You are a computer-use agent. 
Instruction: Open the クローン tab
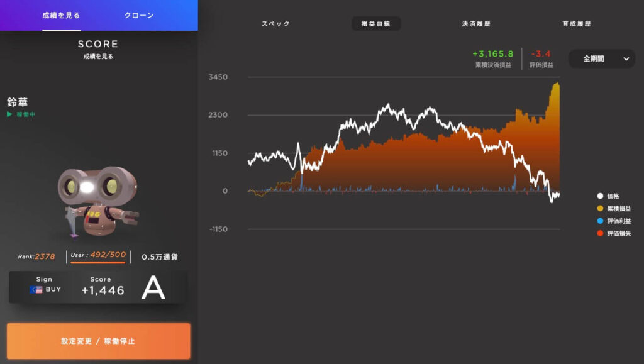click(139, 15)
